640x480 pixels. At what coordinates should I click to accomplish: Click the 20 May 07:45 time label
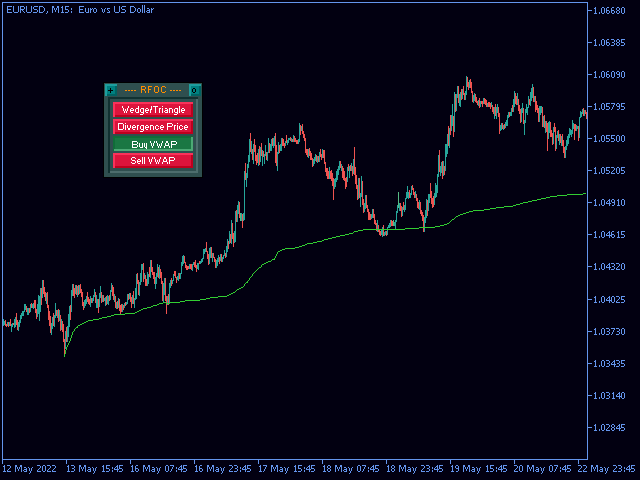point(543,469)
